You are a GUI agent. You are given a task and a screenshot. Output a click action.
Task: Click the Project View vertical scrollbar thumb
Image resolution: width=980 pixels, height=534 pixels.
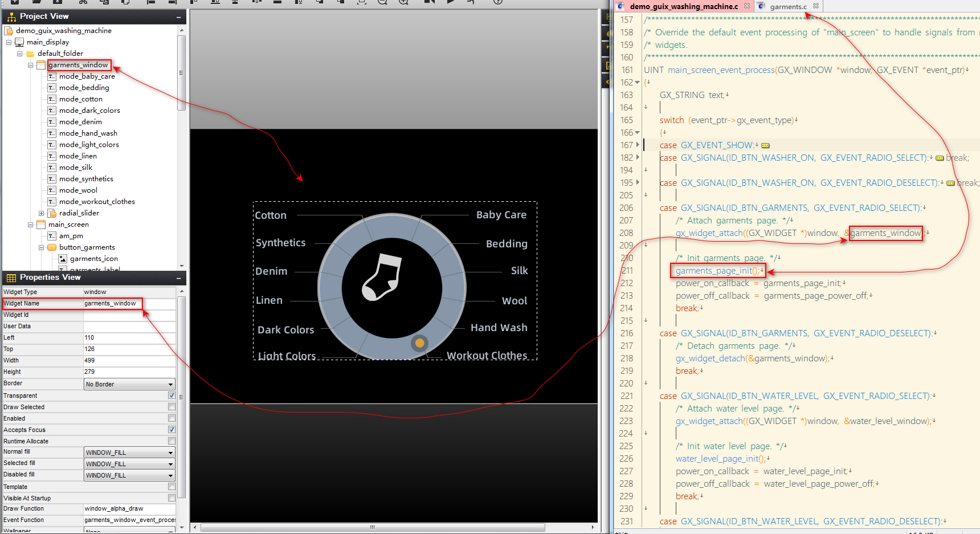click(181, 73)
